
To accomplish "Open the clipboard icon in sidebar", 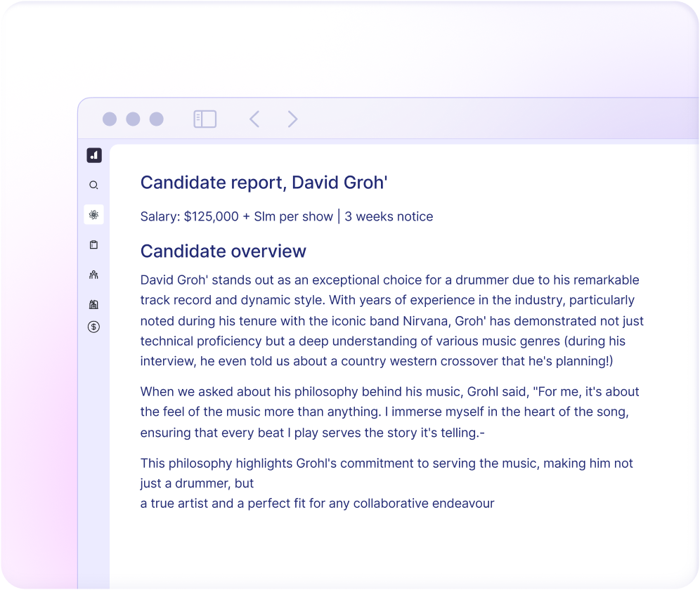I will click(x=93, y=245).
